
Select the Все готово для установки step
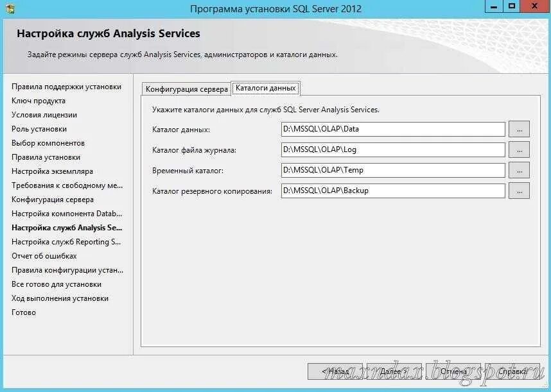[x=57, y=284]
